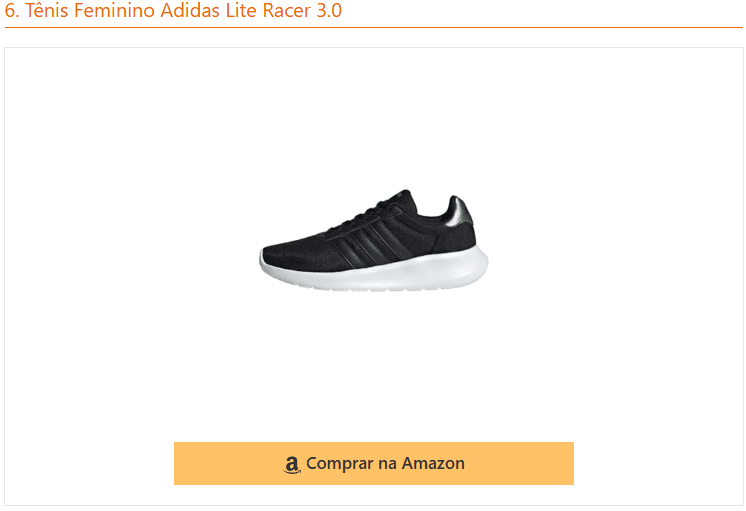746x511 pixels.
Task: Click the number 6 in the product heading
Action: pos(10,14)
